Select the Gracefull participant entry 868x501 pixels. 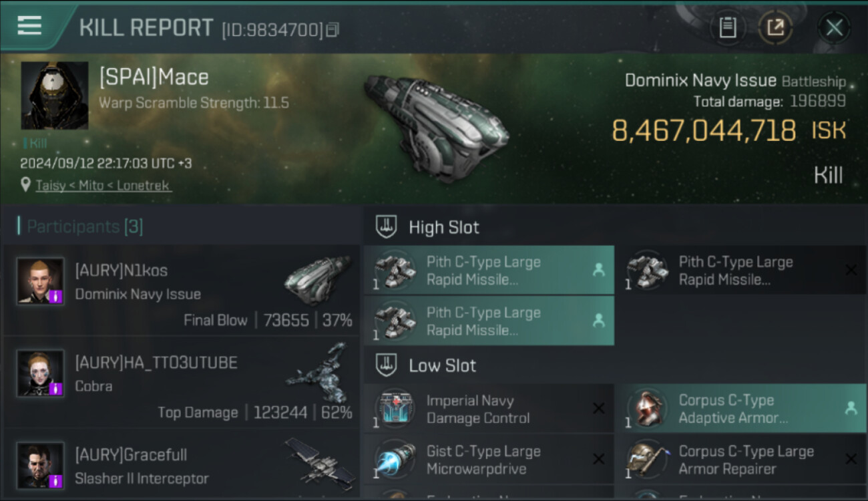pos(182,465)
